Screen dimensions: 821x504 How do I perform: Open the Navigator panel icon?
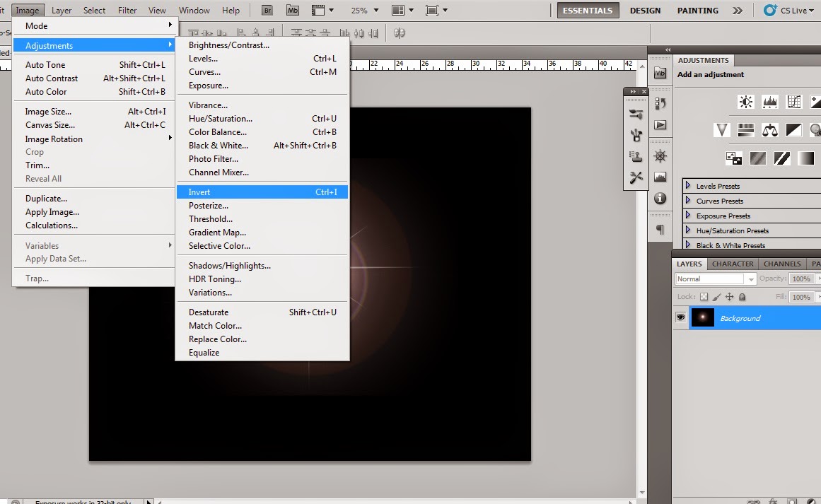point(660,156)
